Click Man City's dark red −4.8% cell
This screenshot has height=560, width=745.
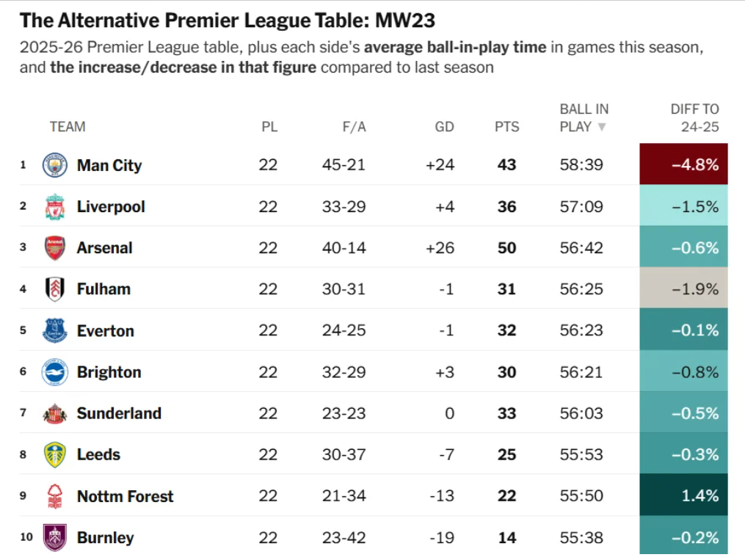pyautogui.click(x=683, y=165)
